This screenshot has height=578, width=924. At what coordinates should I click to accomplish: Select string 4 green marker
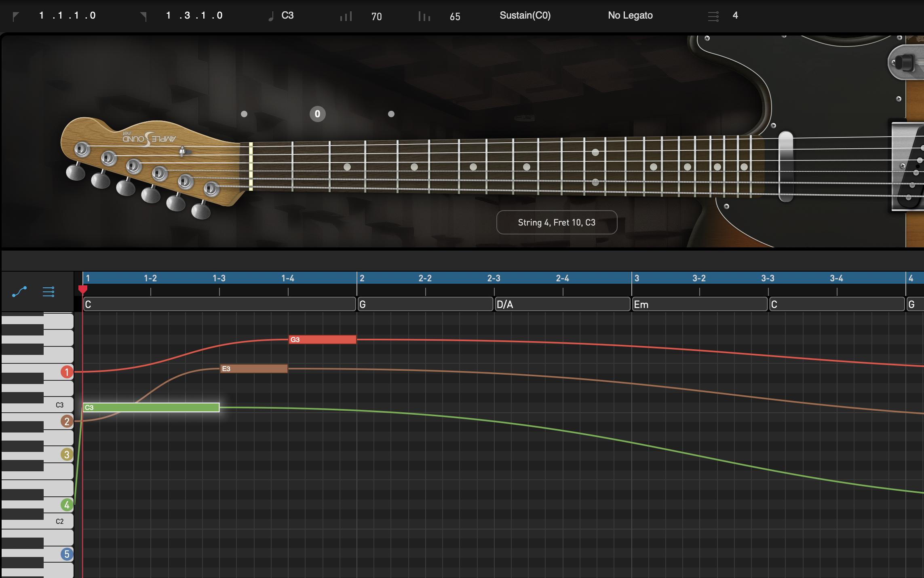(67, 505)
